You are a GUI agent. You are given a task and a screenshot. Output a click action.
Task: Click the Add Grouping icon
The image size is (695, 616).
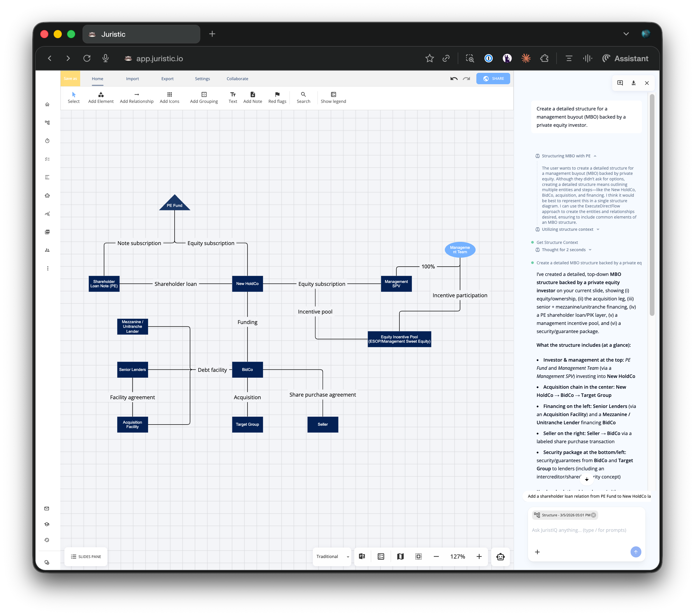(x=204, y=94)
